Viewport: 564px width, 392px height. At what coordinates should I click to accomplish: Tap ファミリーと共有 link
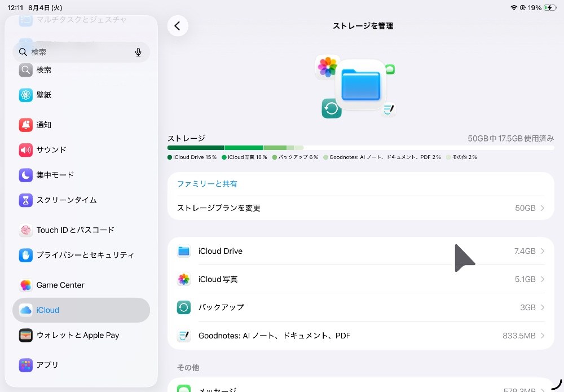tap(207, 184)
